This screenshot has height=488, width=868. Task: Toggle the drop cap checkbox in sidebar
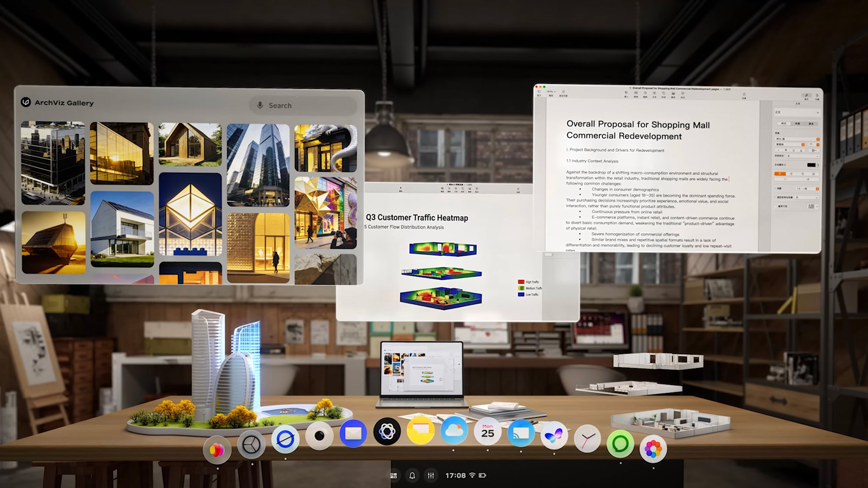(x=775, y=206)
